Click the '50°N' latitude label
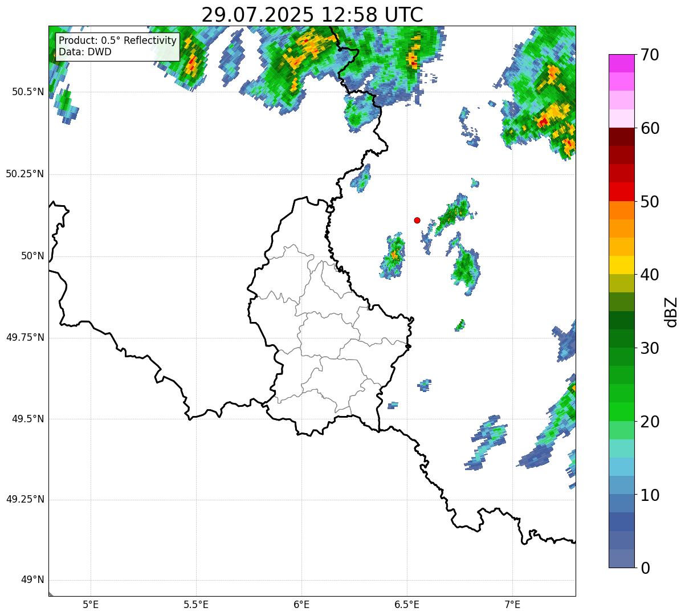This screenshot has height=616, width=685. (32, 256)
